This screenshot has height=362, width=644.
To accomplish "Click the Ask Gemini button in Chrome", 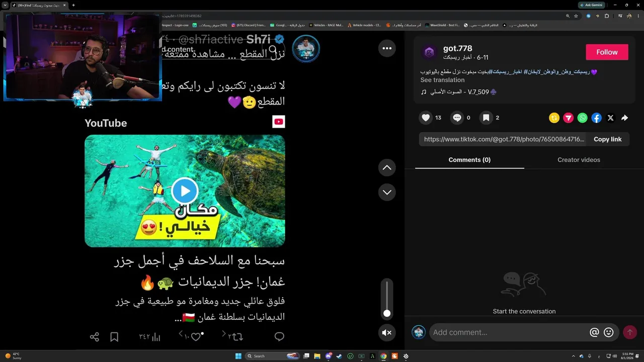I will 591,5.
